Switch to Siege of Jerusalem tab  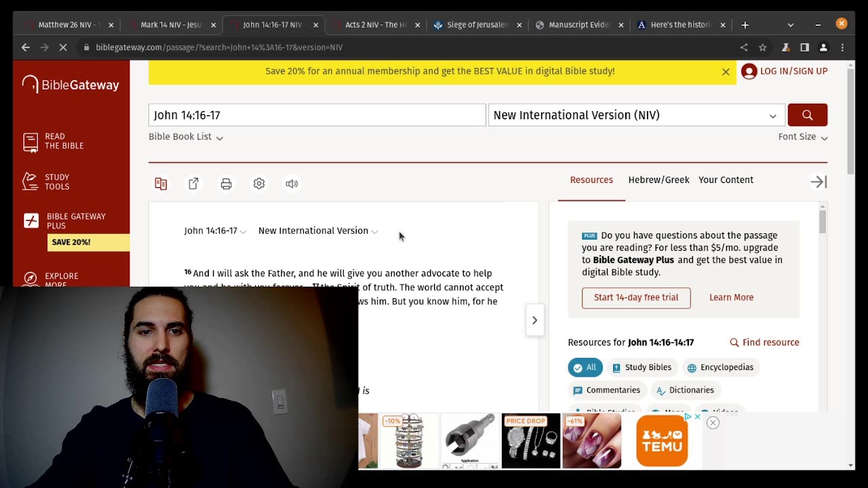(477, 25)
